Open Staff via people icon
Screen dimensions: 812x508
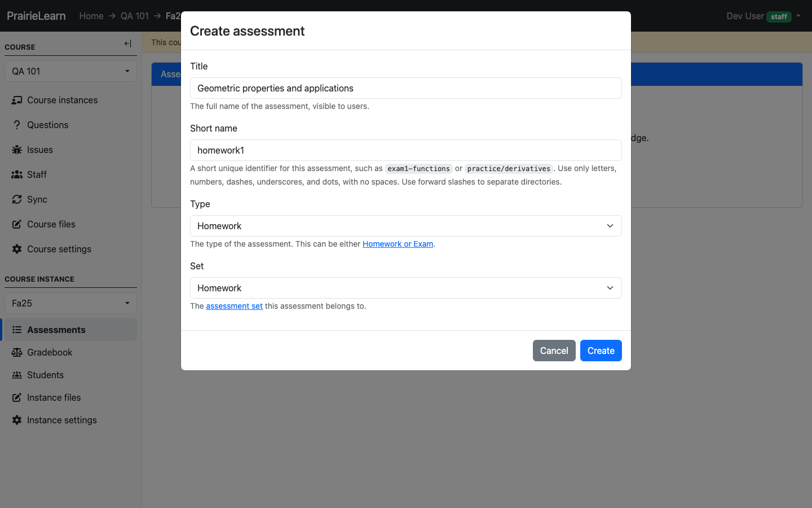[x=17, y=174]
